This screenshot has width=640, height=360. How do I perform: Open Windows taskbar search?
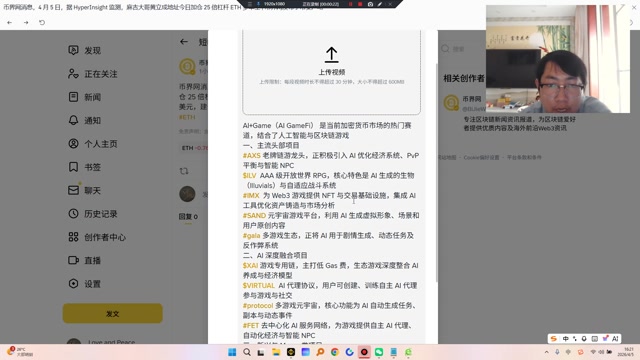pyautogui.click(x=247, y=352)
